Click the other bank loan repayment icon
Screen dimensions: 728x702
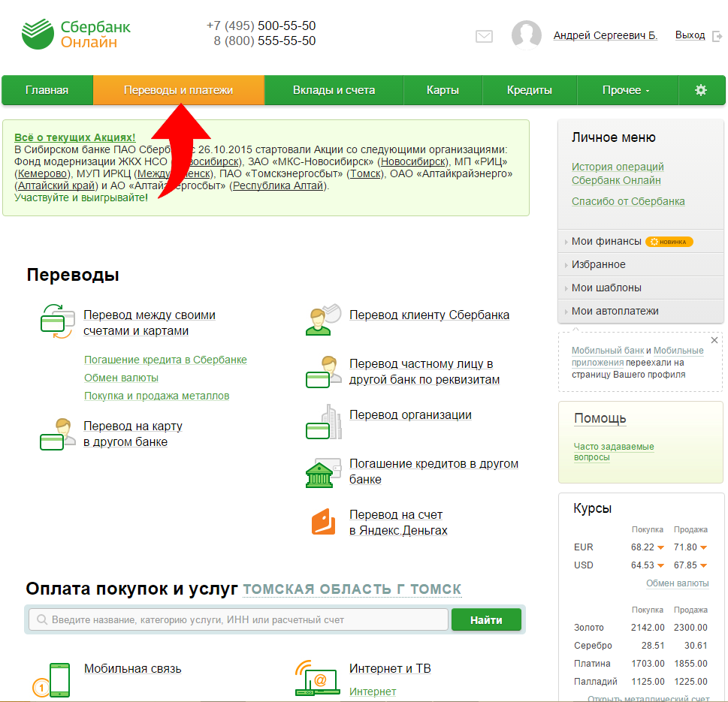[x=323, y=473]
